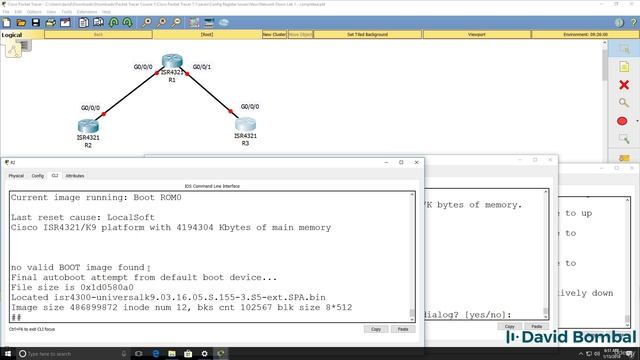Click the Viewport button
The width and height of the screenshot is (640, 360).
click(x=477, y=35)
